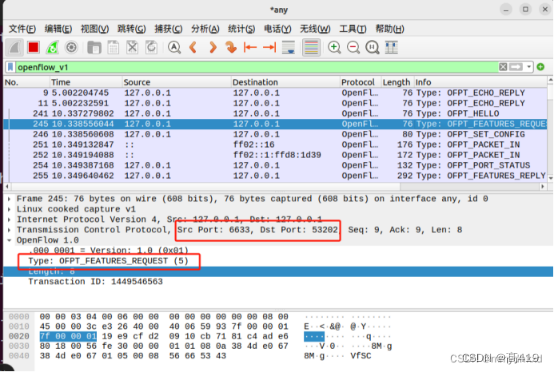Sort by the Time column header
554x373 pixels.
coord(86,82)
